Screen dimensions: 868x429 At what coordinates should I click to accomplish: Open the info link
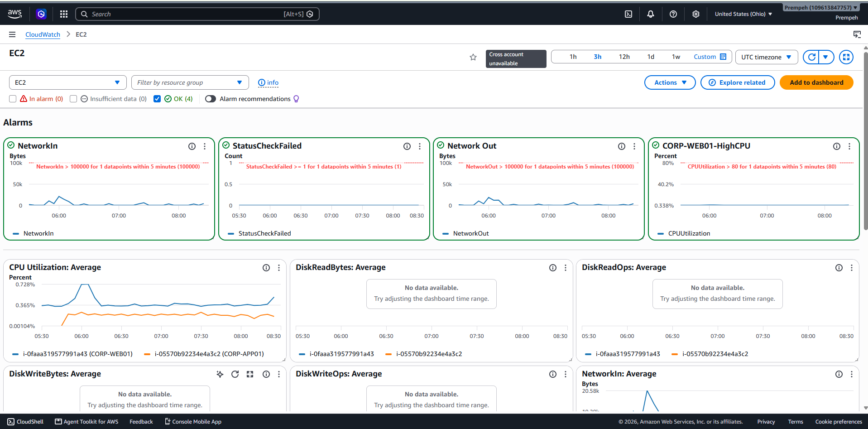268,82
